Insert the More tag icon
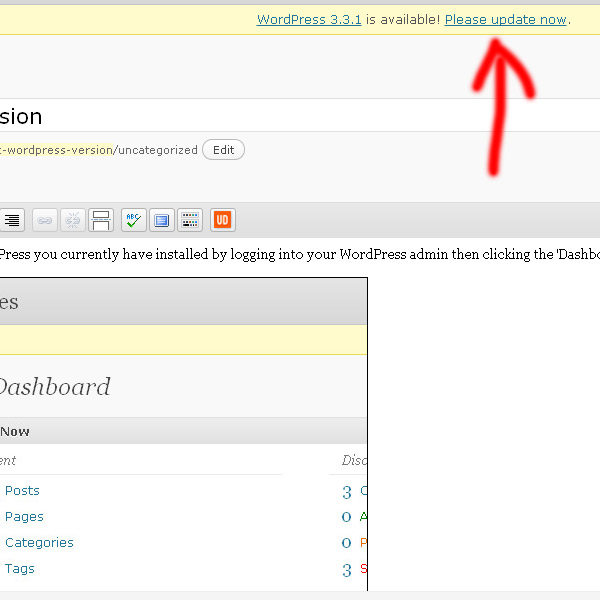Viewport: 600px width, 600px height. coord(101,220)
